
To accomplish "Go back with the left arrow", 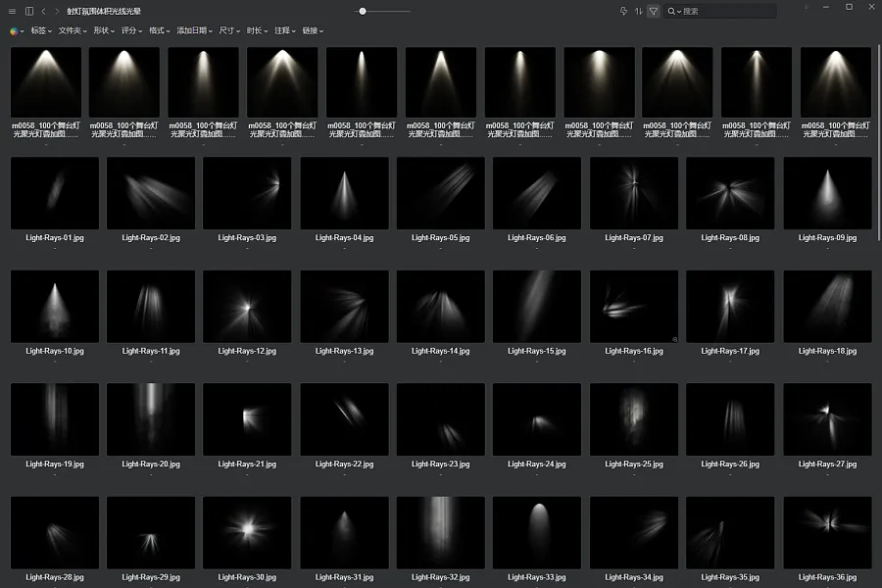I will [43, 11].
